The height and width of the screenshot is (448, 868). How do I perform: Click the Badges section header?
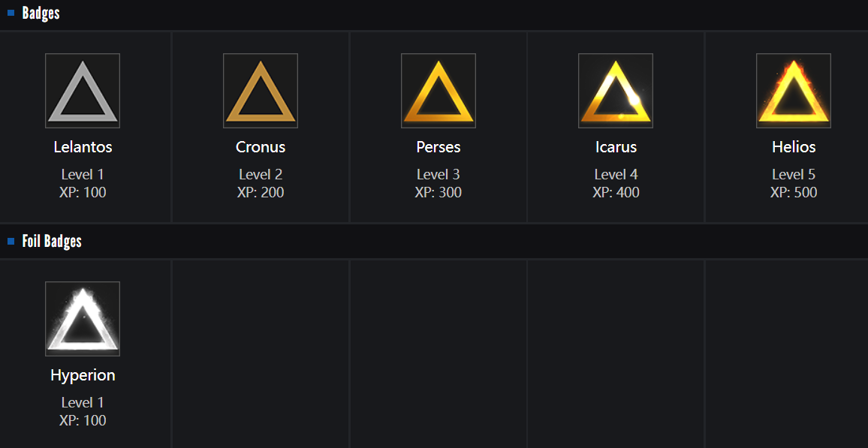[x=41, y=14]
